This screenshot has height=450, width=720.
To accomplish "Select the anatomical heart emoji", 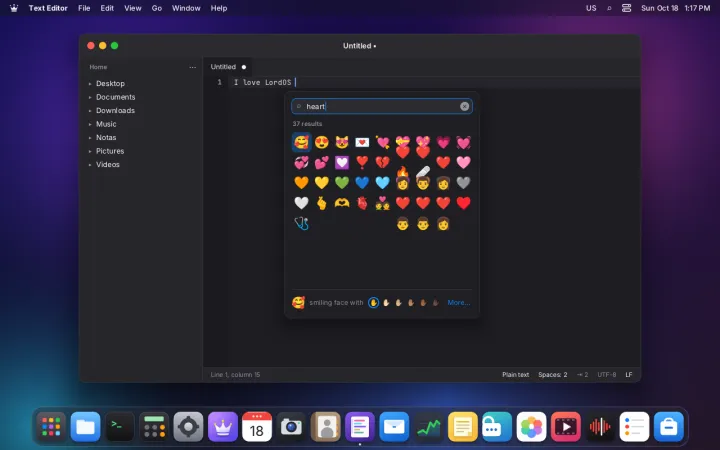I will [362, 203].
